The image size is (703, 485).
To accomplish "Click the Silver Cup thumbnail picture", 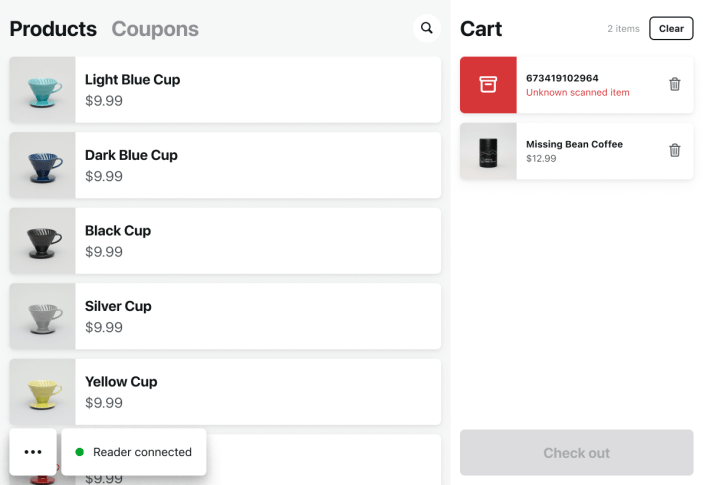I will tap(43, 316).
